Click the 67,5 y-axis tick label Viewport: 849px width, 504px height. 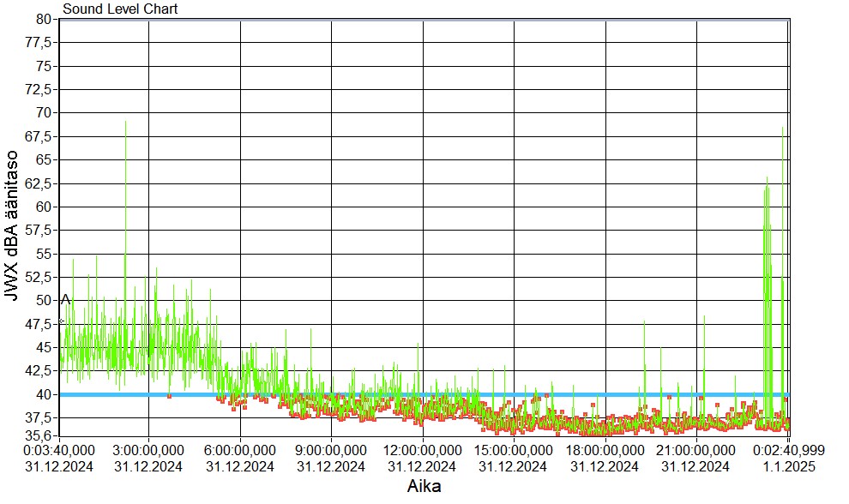42,136
